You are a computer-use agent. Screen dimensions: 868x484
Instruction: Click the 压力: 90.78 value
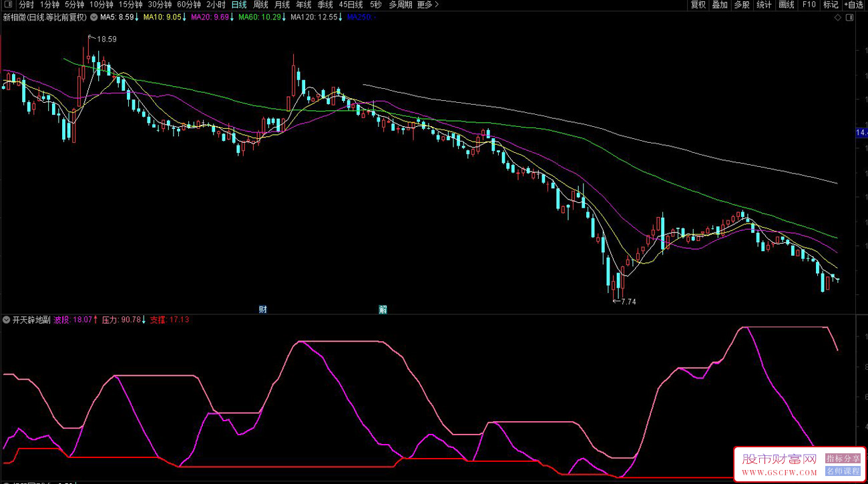(124, 320)
